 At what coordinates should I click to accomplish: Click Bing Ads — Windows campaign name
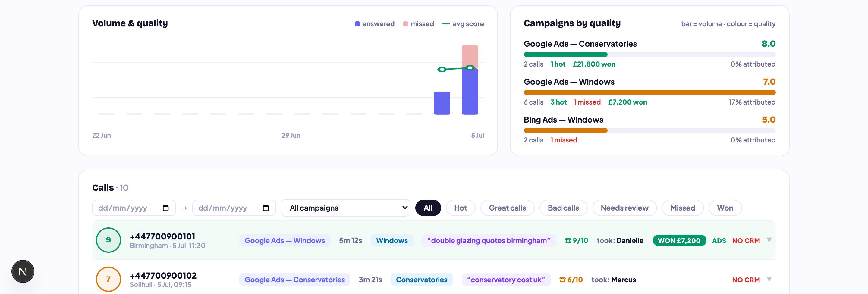pyautogui.click(x=563, y=120)
